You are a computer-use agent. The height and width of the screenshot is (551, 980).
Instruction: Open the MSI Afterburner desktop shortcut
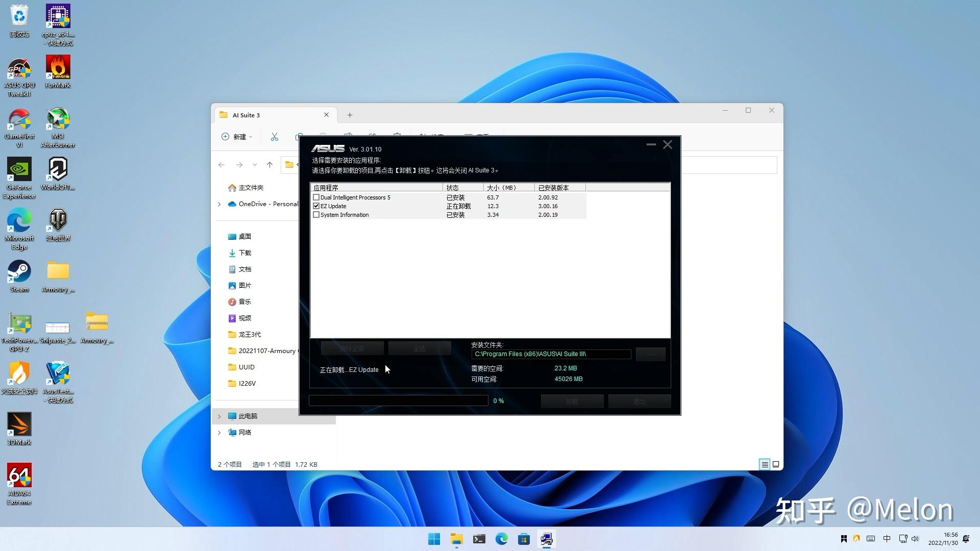pos(58,120)
